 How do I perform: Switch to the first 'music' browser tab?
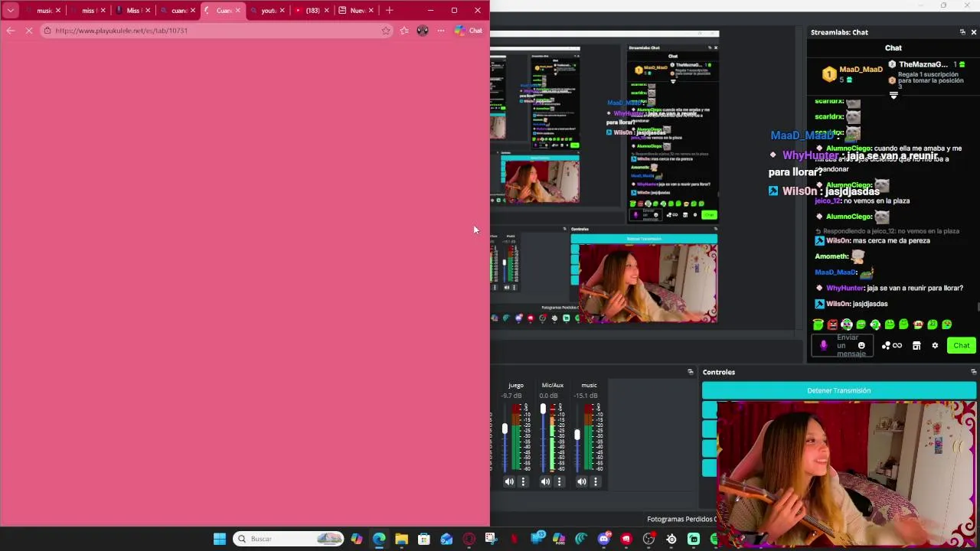click(x=43, y=11)
